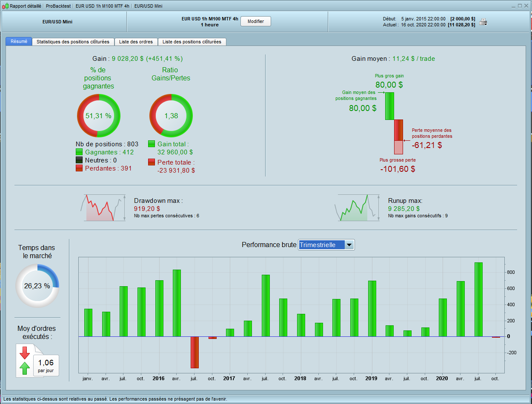Viewport: 532px width, 404px height.
Task: Click the 32 960,00 $ total gain value
Action: [175, 152]
